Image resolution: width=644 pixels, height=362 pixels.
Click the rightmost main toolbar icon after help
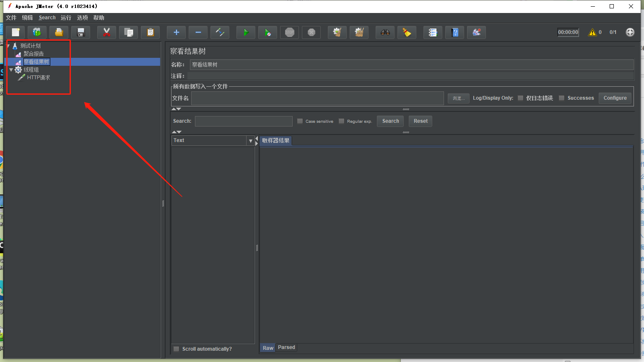pos(476,32)
